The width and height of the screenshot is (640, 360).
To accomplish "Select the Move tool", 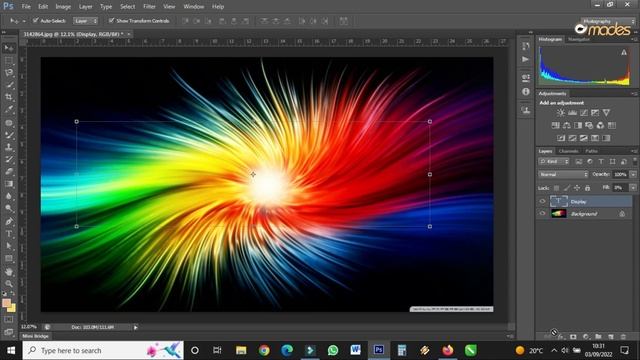I will (x=9, y=48).
